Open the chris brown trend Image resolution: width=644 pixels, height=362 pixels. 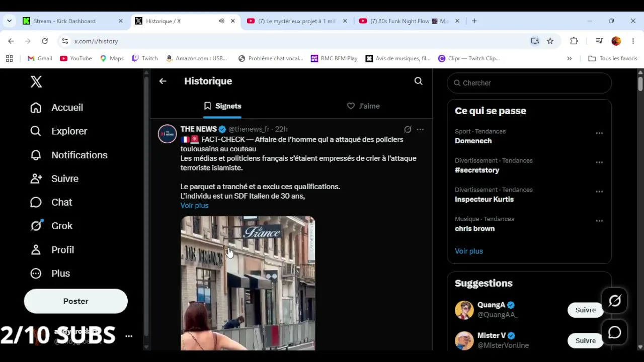[474, 228]
